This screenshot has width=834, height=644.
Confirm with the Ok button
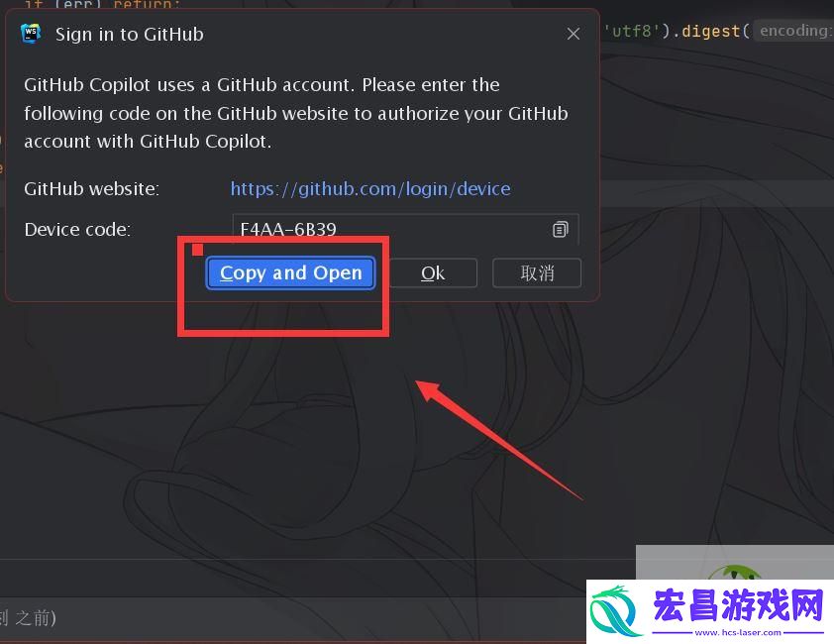434,273
